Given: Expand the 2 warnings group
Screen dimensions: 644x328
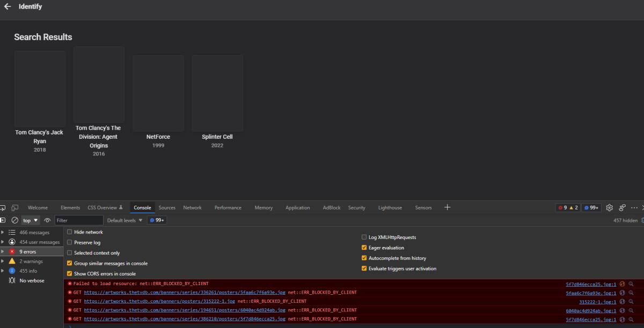Looking at the screenshot, I should [x=3, y=262].
